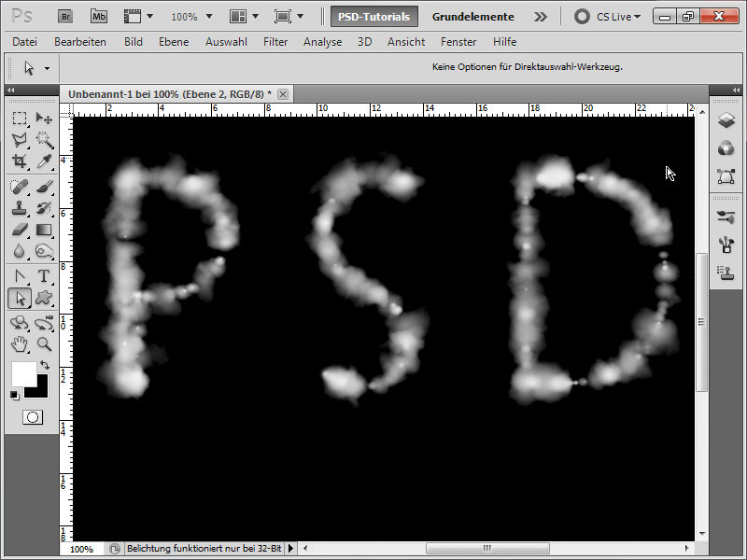Activate the History Brush tool
Screen dimensions: 747x560
[x=44, y=208]
